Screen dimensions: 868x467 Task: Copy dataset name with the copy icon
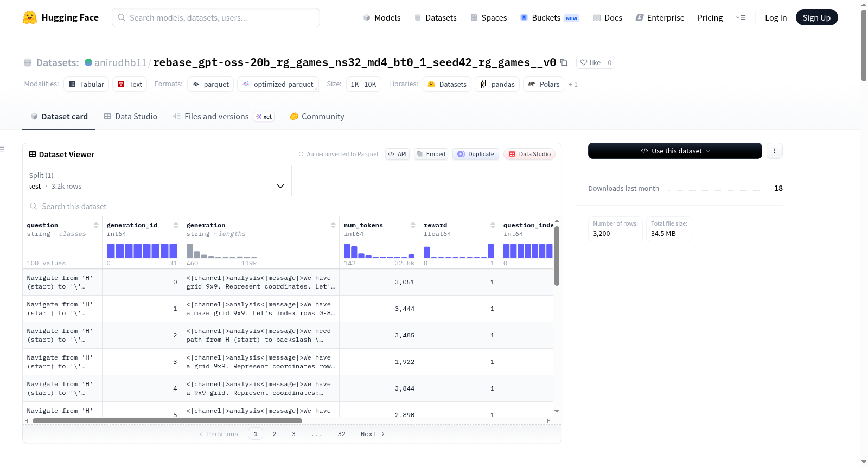click(564, 62)
